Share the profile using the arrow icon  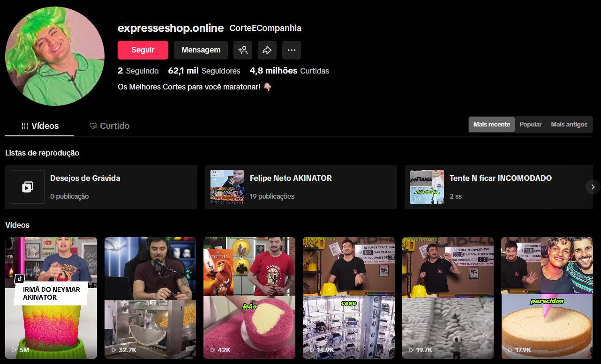coord(267,50)
